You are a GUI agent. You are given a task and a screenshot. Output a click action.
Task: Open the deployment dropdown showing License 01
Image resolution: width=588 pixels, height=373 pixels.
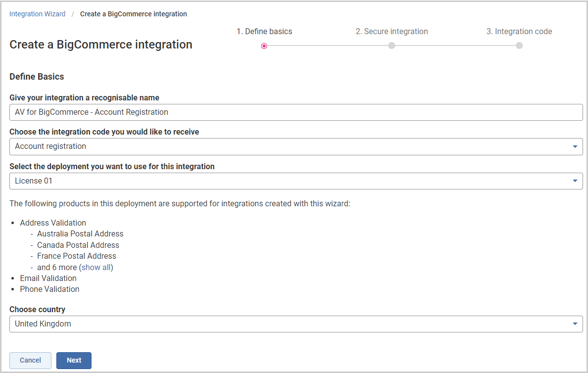click(296, 181)
